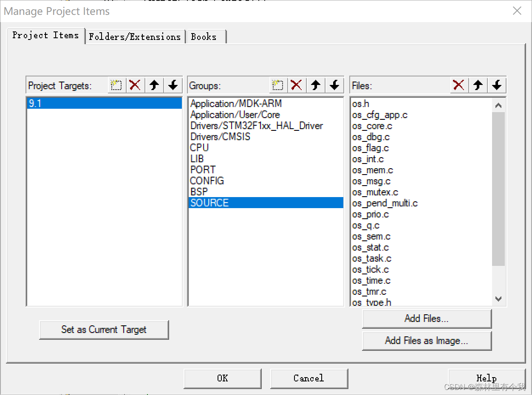Click Files list scrollbar up arrow
Screen dimensions: 532x395
pyautogui.click(x=498, y=105)
